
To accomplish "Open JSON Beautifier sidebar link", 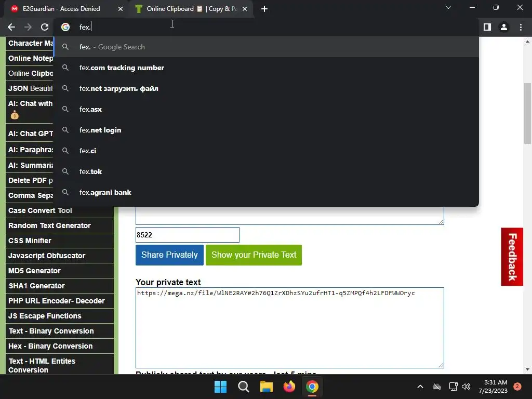I will coord(30,88).
